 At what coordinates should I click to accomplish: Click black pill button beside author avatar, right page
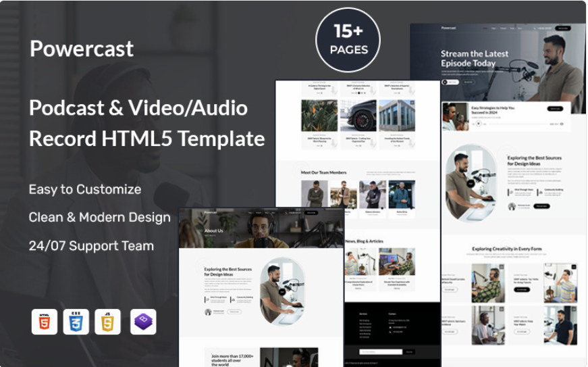point(541,206)
